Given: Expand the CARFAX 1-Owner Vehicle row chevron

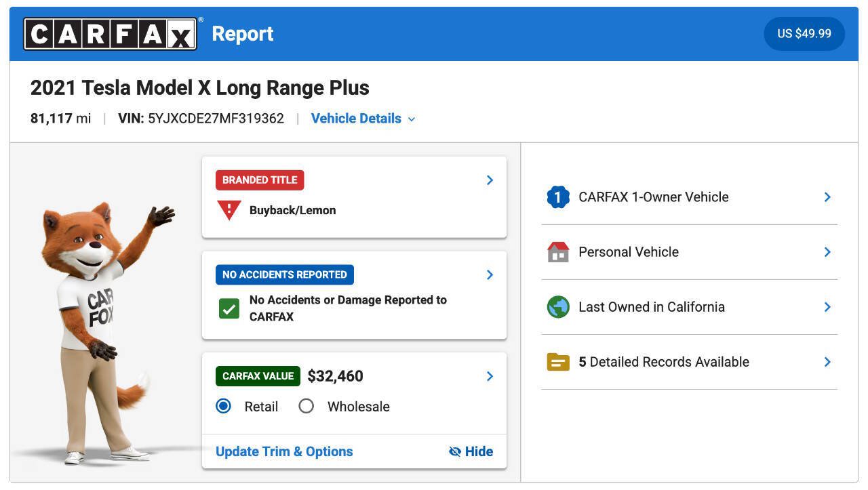Looking at the screenshot, I should click(x=827, y=197).
